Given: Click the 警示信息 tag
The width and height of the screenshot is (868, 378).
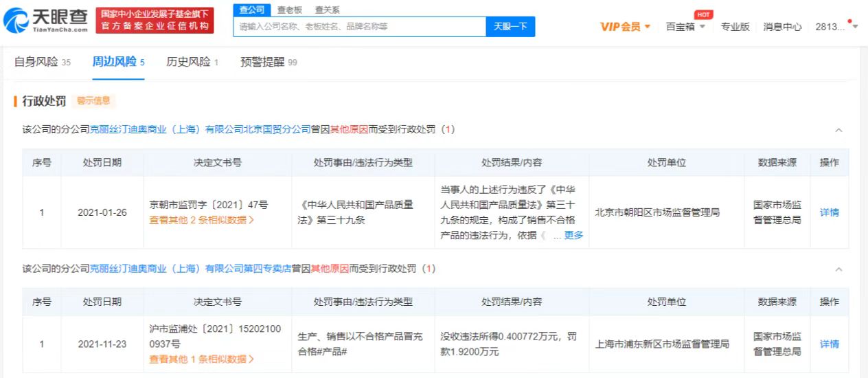Looking at the screenshot, I should [x=93, y=101].
